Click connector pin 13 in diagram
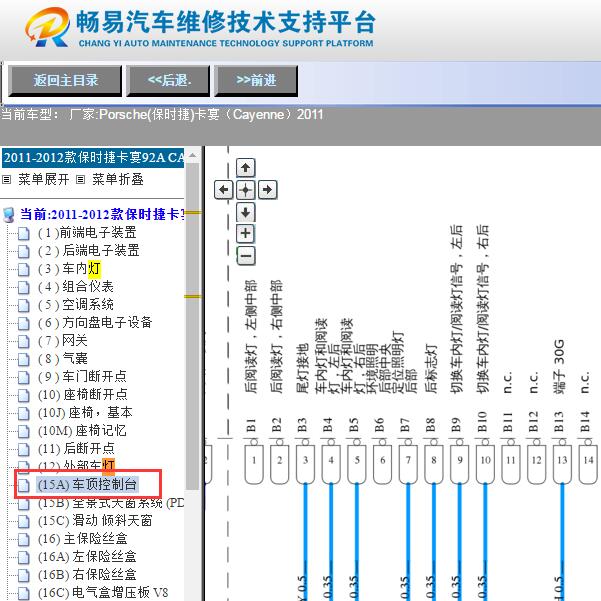This screenshot has width=601, height=601. (562, 464)
